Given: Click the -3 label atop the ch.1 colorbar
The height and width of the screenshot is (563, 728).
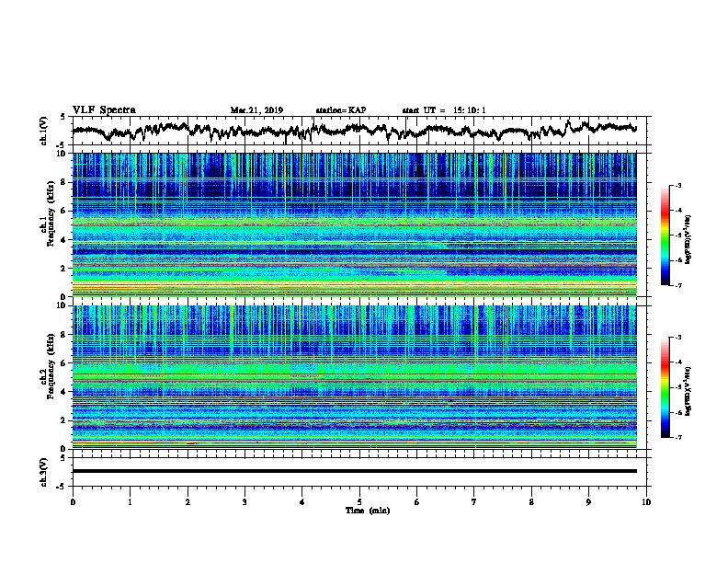Looking at the screenshot, I should (x=677, y=185).
